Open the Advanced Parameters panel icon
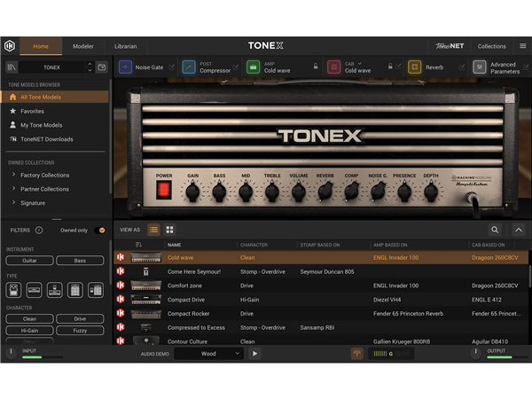532x399 pixels. tap(479, 66)
